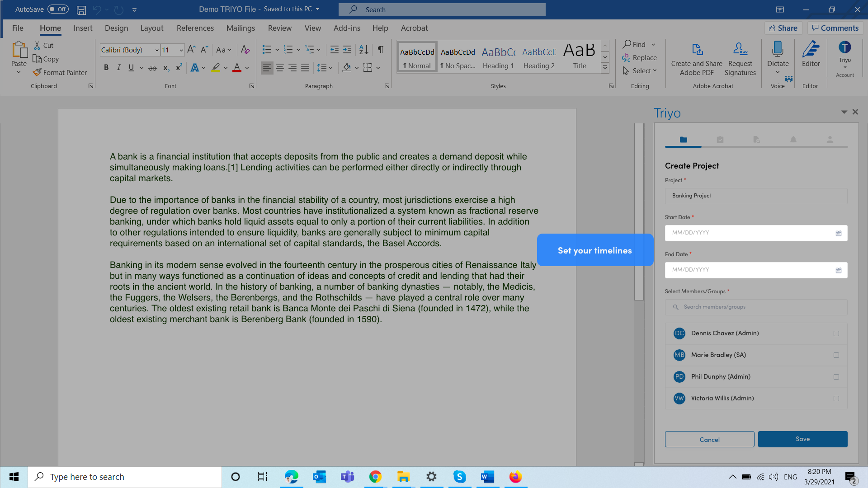
Task: Open the Font dialog launcher
Action: pos(252,86)
